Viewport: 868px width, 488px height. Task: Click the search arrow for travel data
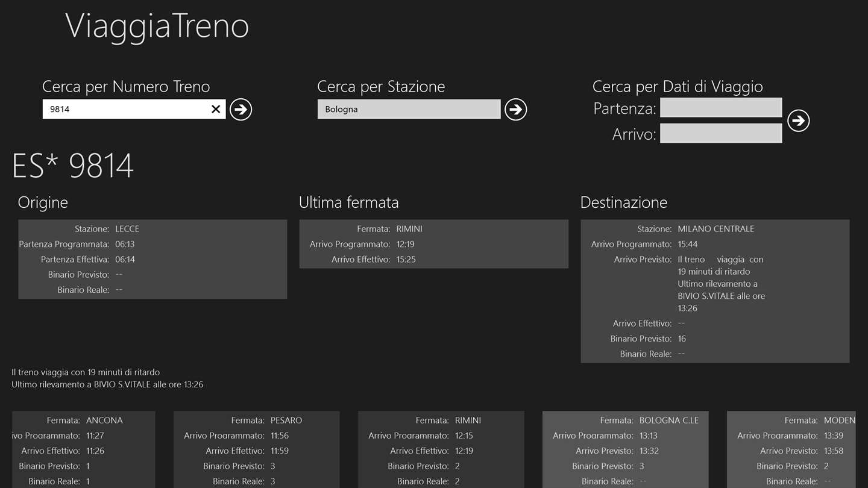click(x=798, y=120)
